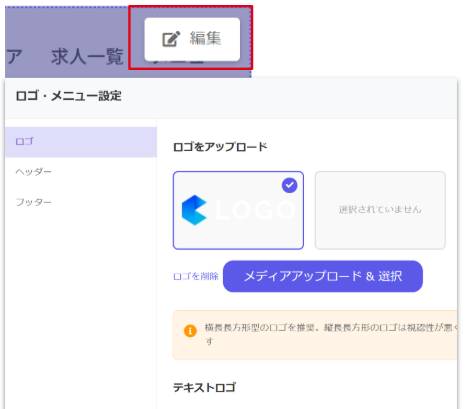
Task: Click the ロゴをアップロード heading
Action: (220, 147)
